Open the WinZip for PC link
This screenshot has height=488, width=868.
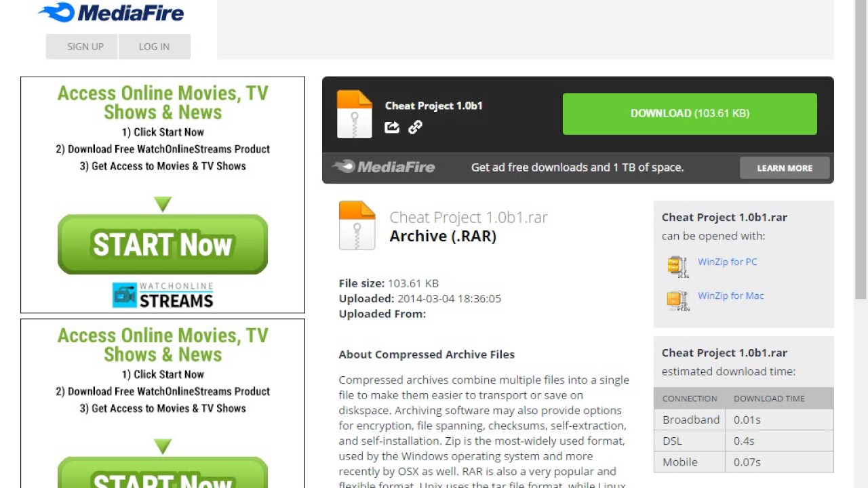coord(728,262)
